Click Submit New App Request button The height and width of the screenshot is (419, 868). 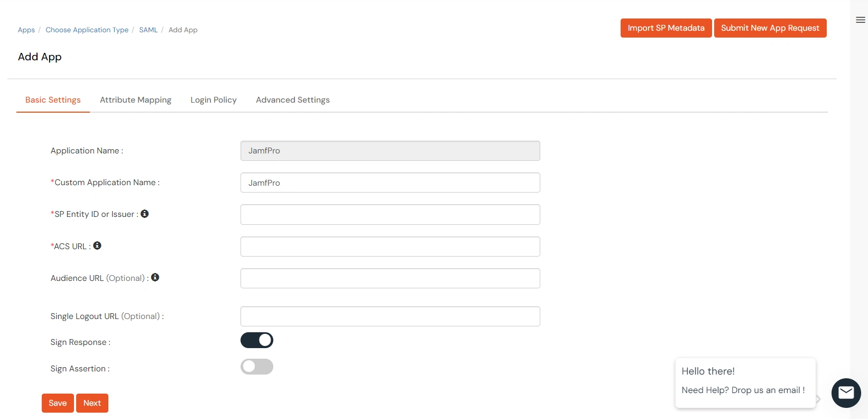770,28
